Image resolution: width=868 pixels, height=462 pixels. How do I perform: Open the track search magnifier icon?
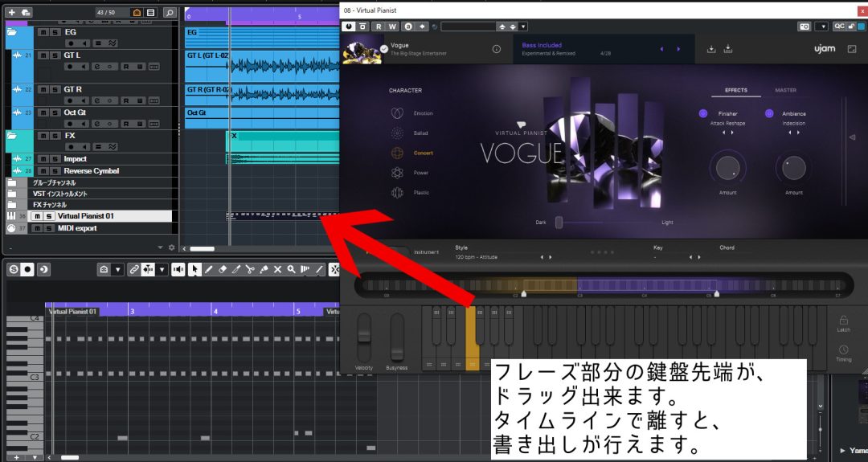(170, 12)
